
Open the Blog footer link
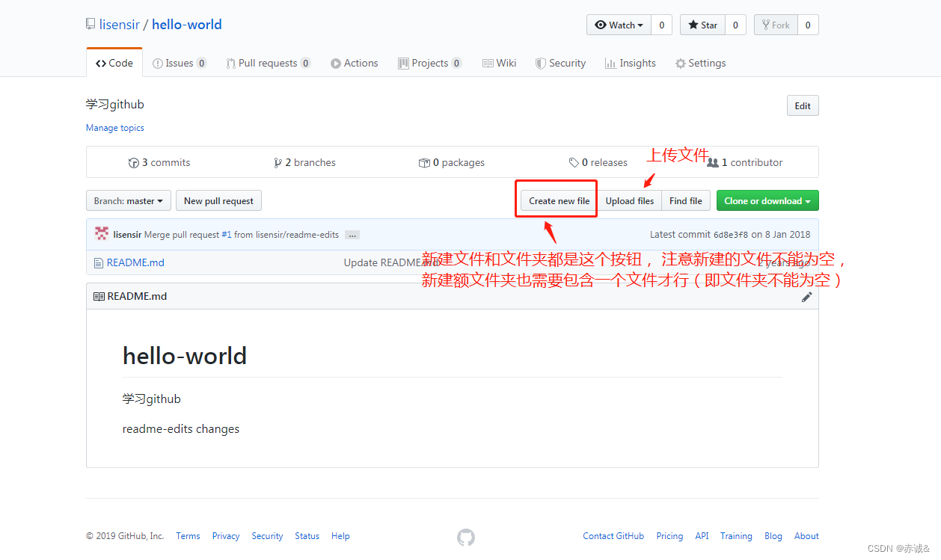773,536
